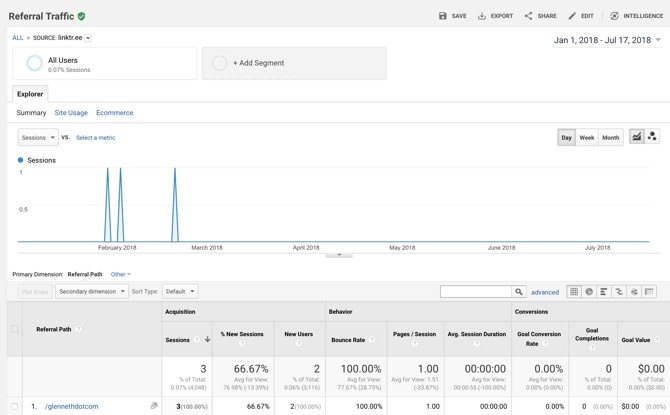Click the Save report icon
Image resolution: width=670 pixels, height=415 pixels.
click(443, 16)
